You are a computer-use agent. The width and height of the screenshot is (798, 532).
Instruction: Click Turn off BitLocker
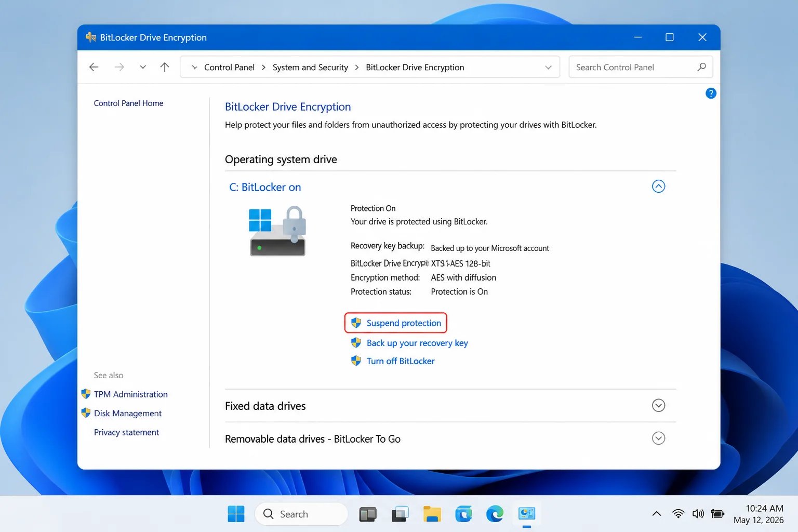pyautogui.click(x=401, y=361)
